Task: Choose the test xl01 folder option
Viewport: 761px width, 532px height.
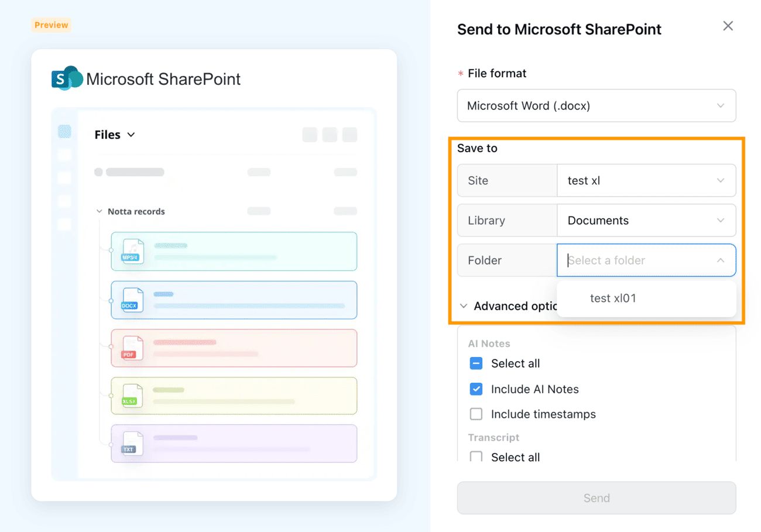Action: (646, 298)
